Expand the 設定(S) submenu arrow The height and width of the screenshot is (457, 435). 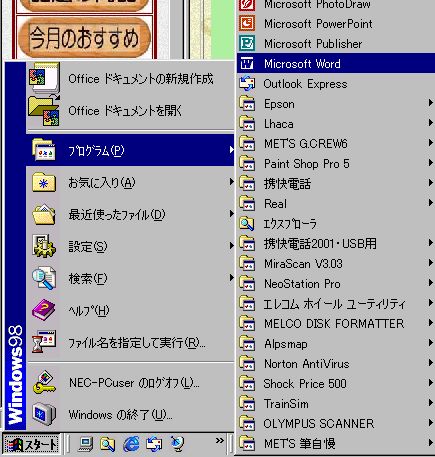pos(231,246)
